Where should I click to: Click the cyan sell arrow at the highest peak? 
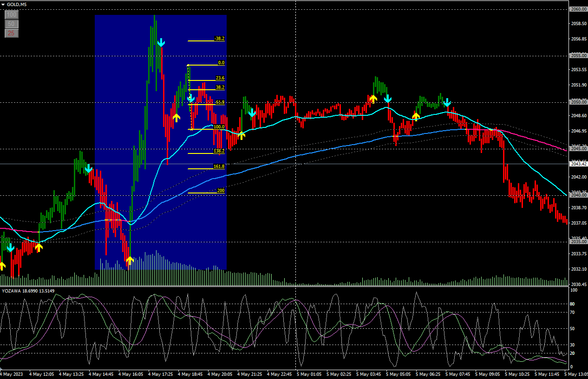tap(161, 43)
